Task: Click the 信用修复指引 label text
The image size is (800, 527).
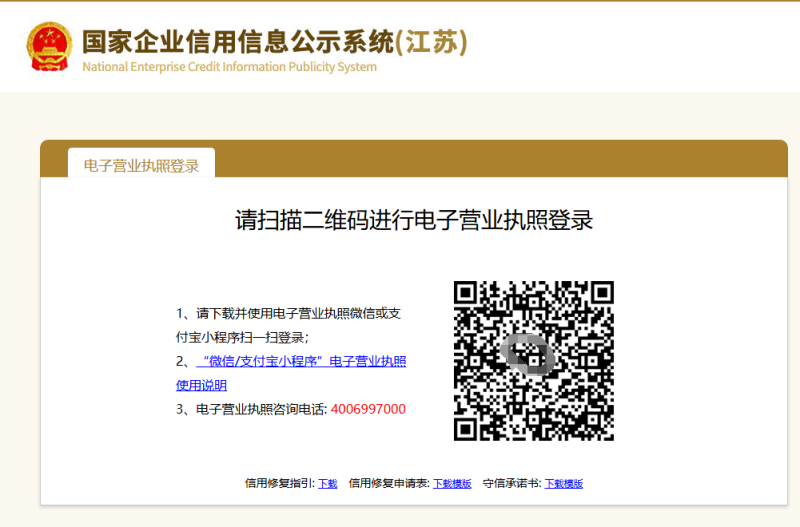Action: (x=278, y=483)
